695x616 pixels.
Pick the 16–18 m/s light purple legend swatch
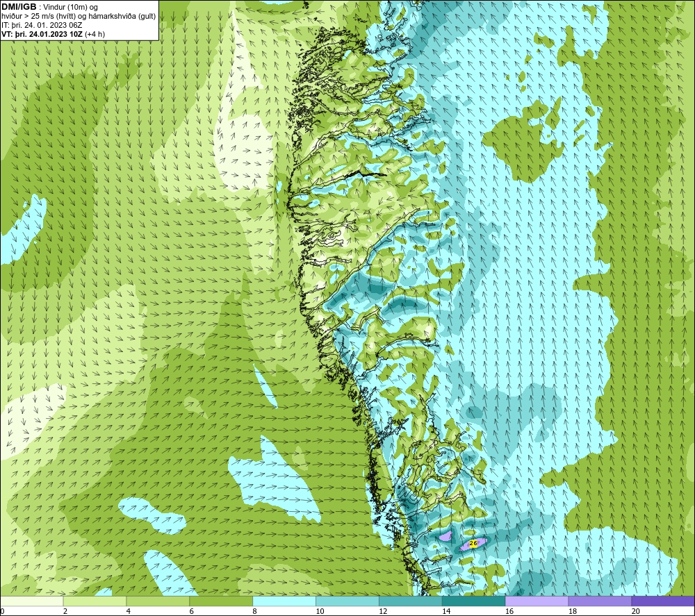point(537,601)
